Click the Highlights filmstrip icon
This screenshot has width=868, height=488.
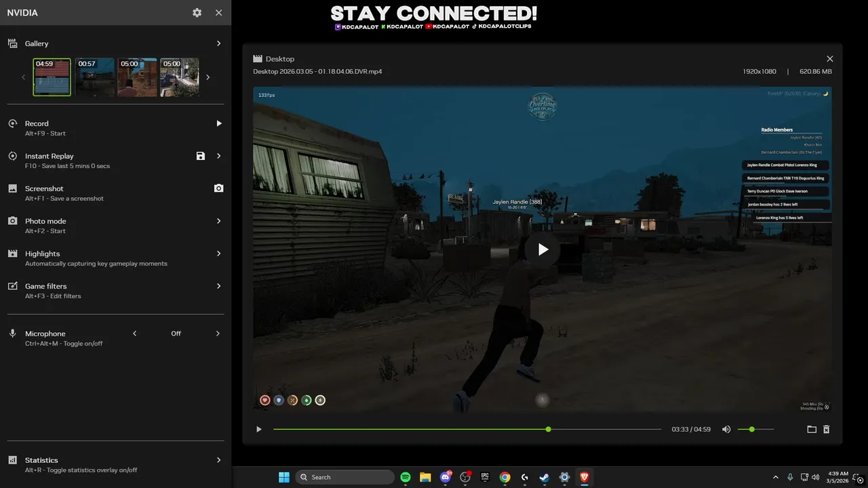(x=12, y=253)
